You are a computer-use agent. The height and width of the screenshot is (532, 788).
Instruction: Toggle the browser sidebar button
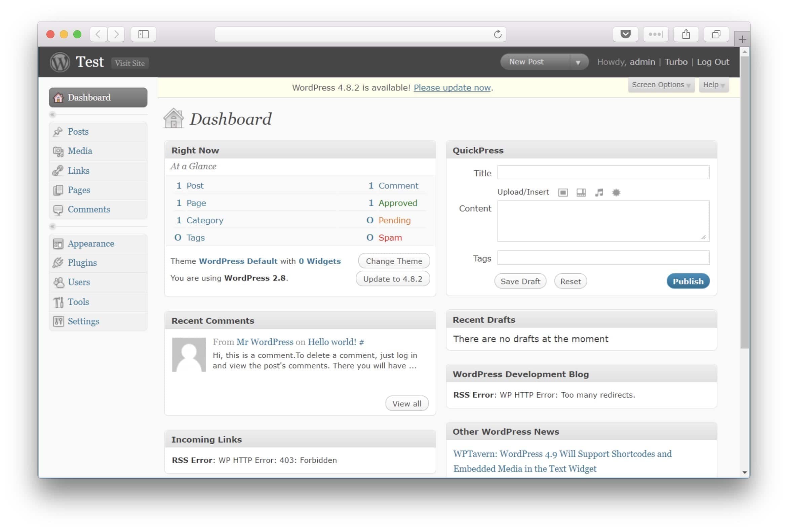point(144,34)
